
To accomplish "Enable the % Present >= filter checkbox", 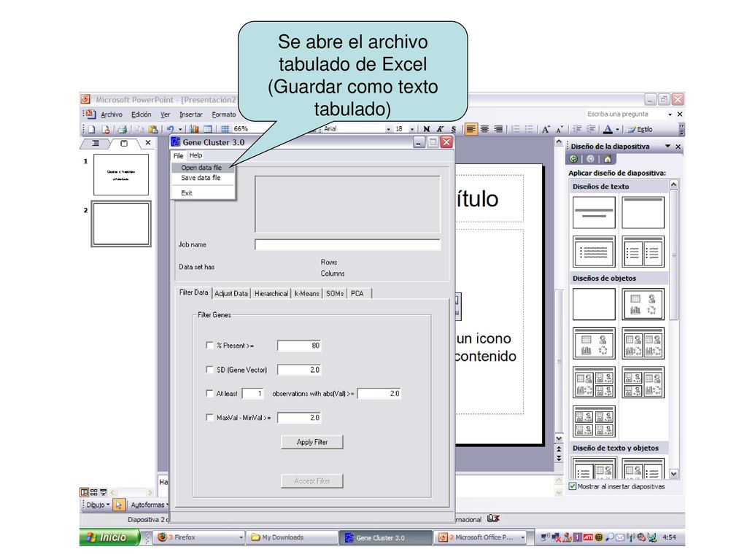I will click(x=209, y=345).
